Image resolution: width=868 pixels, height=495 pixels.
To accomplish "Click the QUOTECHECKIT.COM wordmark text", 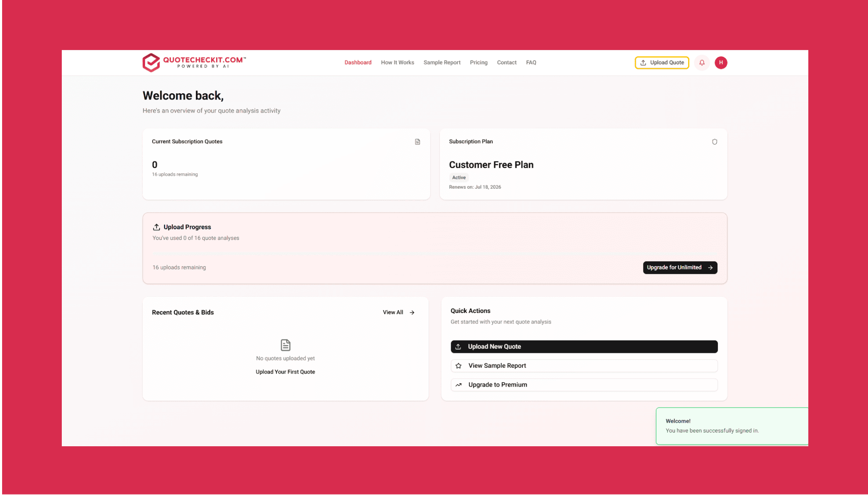I will 203,60.
